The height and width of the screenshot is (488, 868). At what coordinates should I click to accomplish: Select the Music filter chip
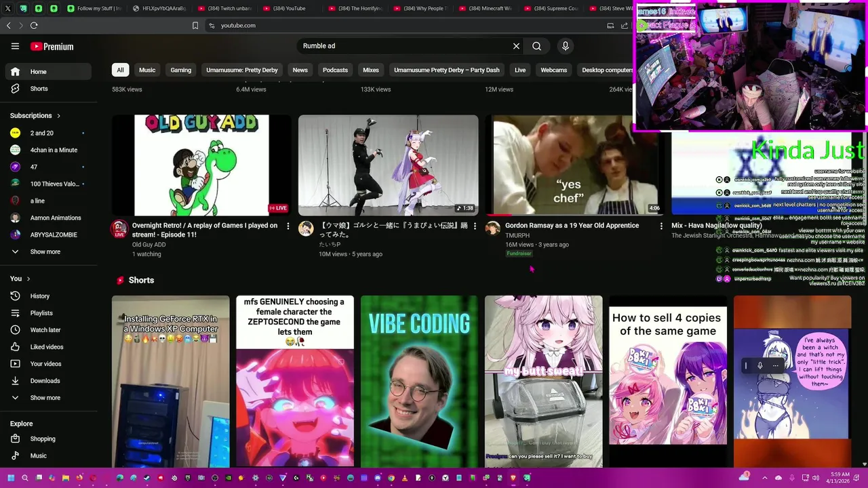(147, 70)
